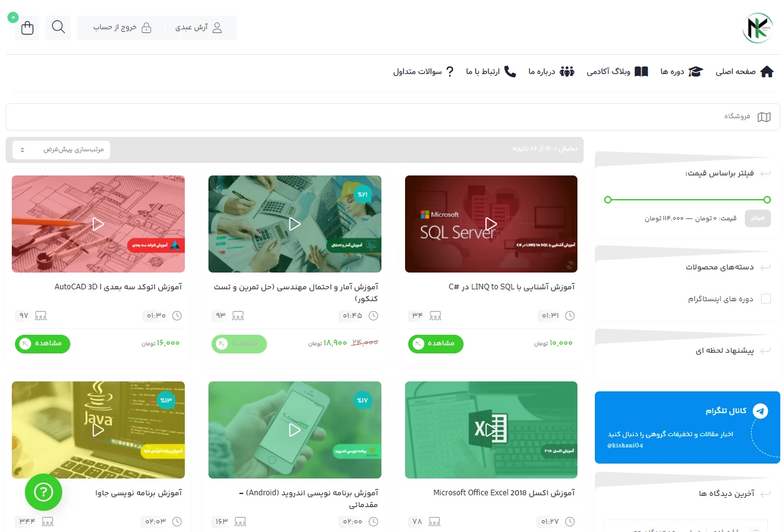Click the green help question-mark bubble
Image resolution: width=784 pixels, height=532 pixels.
point(44,492)
